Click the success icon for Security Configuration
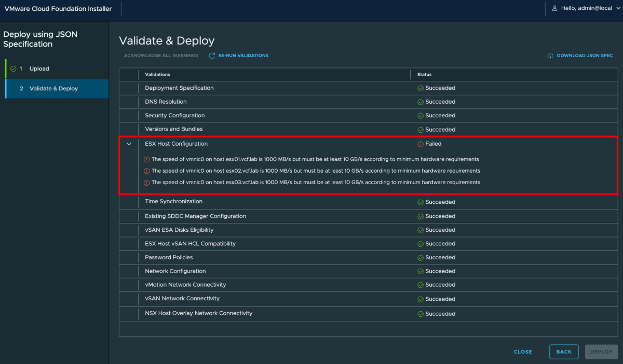 pyautogui.click(x=421, y=116)
